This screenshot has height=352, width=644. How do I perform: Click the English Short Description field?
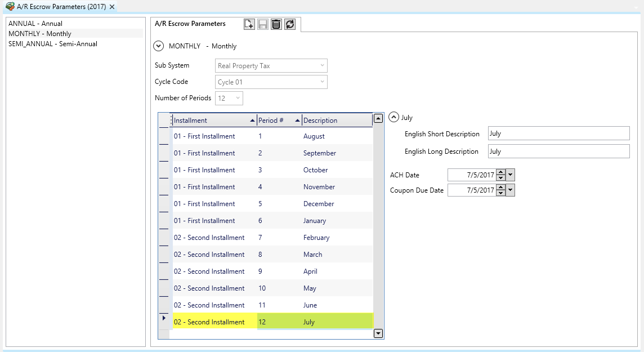click(x=558, y=133)
